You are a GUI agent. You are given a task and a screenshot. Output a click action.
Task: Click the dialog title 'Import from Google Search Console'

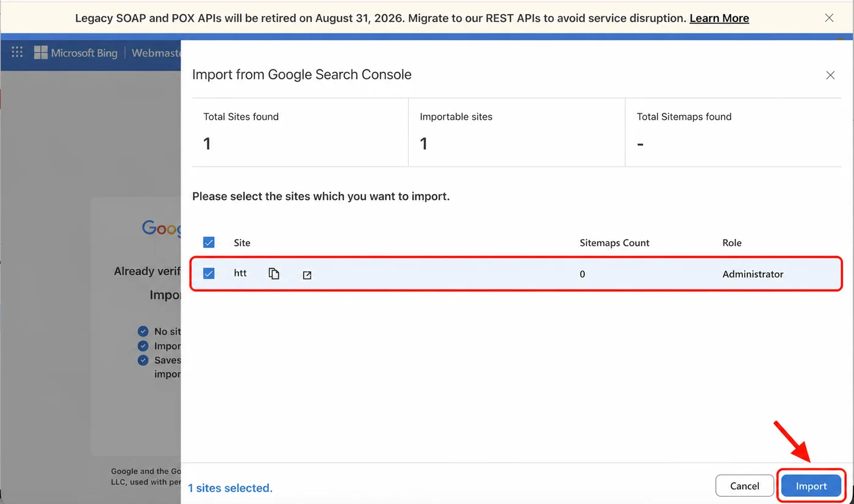tap(302, 74)
